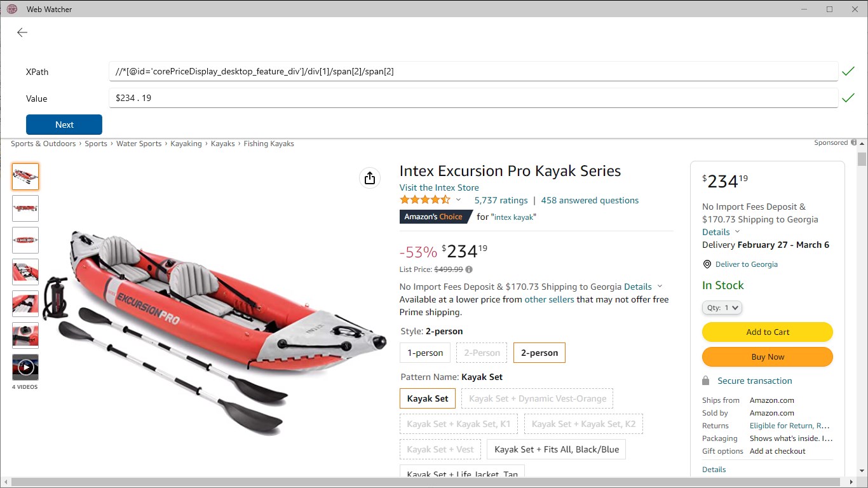Go to the Water Sports breadcrumb
868x488 pixels.
tap(139, 144)
